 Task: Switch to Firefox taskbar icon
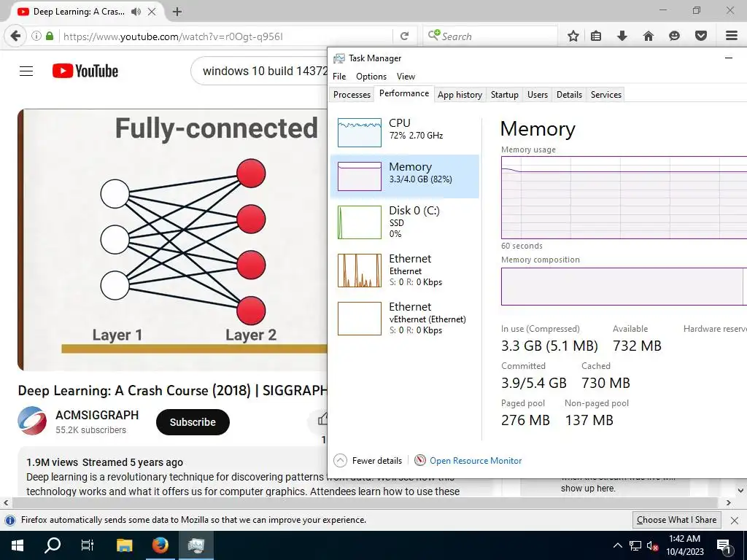160,545
